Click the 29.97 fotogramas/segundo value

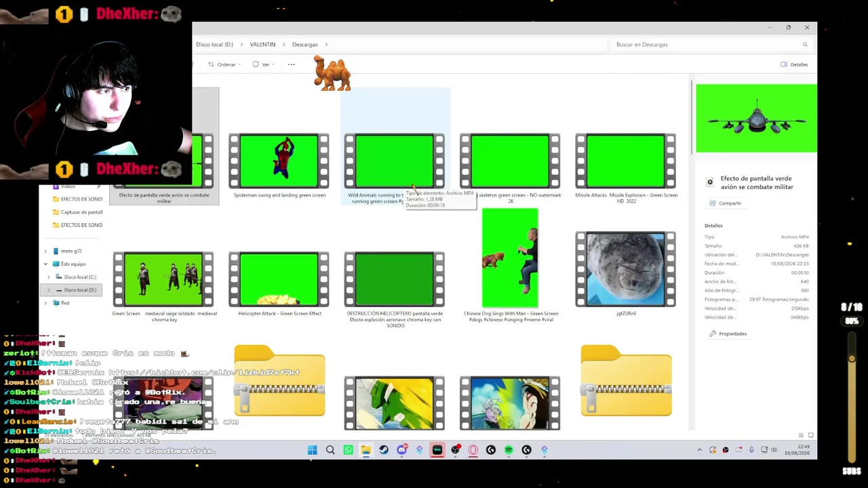pyautogui.click(x=779, y=299)
